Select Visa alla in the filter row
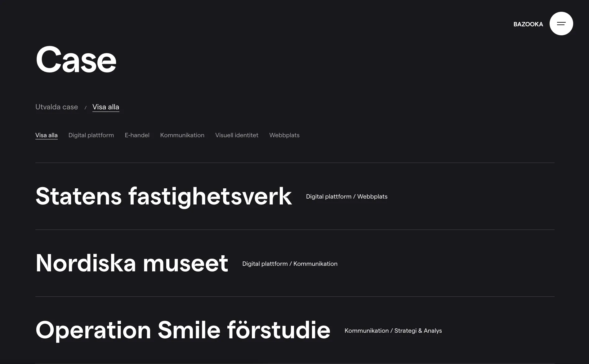This screenshot has height=364, width=589. (x=47, y=135)
